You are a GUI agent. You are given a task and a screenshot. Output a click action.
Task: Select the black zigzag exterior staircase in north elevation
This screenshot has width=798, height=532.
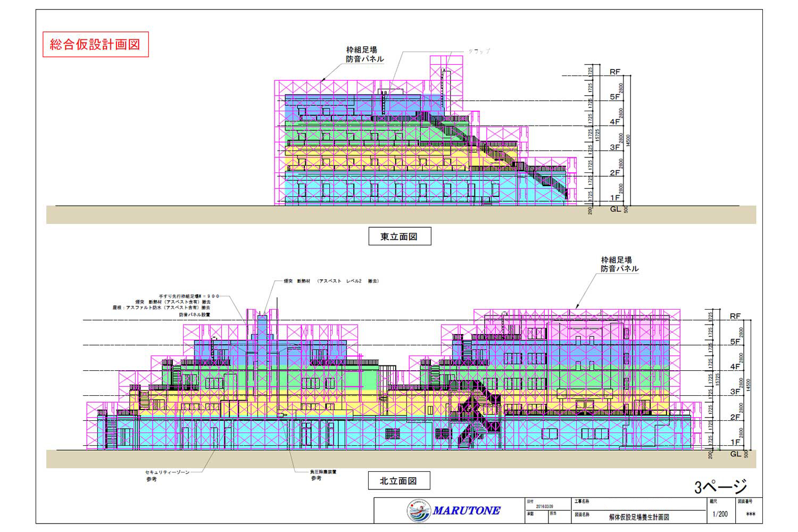[x=476, y=415]
